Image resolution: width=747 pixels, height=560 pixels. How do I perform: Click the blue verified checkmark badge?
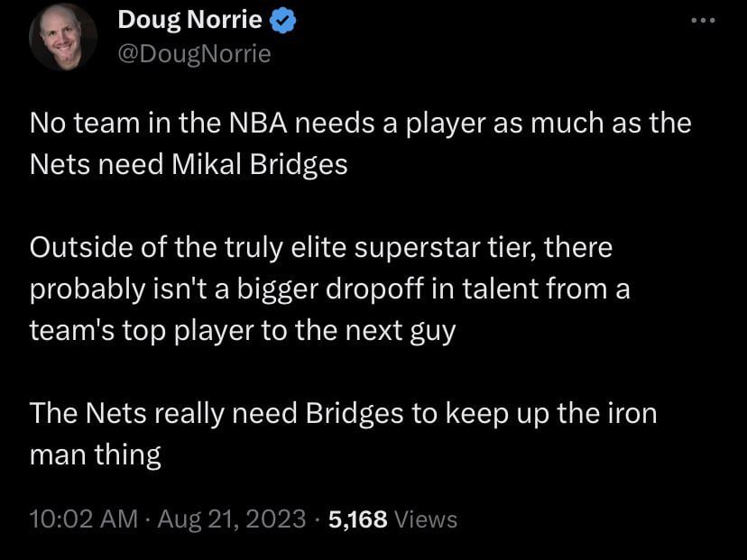coord(284,21)
